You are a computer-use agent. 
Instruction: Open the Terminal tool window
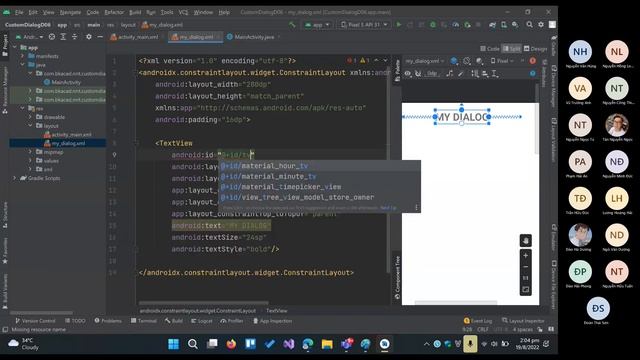[144, 321]
